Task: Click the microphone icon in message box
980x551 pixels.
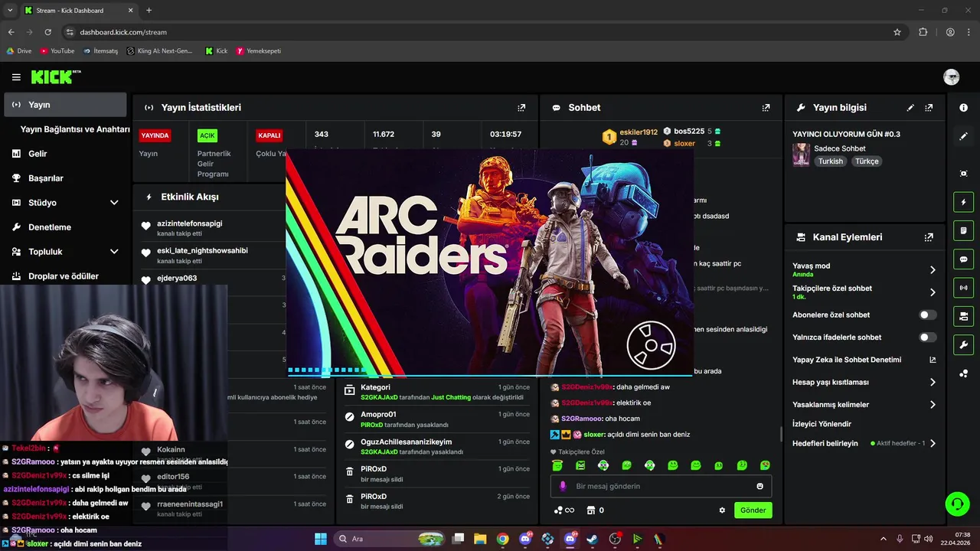Action: tap(563, 486)
